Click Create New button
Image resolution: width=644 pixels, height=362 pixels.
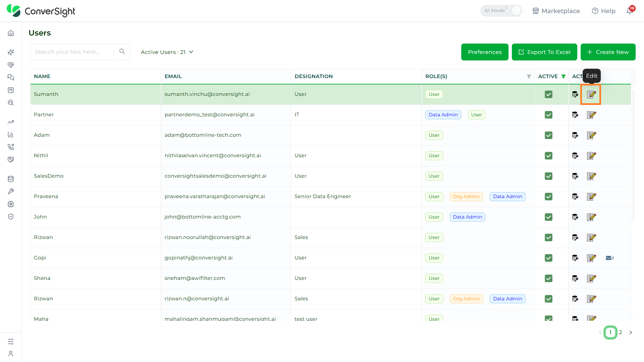[x=608, y=52]
